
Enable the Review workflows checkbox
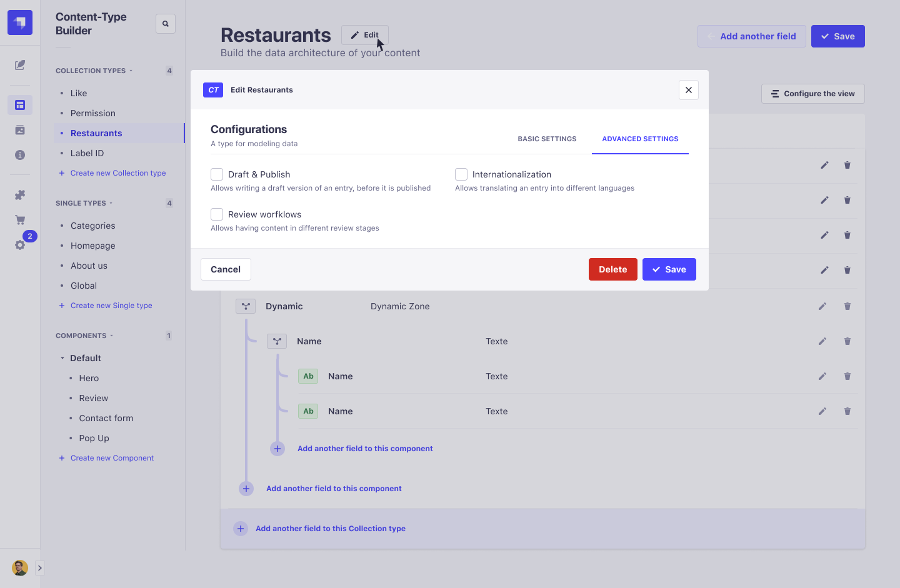pyautogui.click(x=217, y=214)
